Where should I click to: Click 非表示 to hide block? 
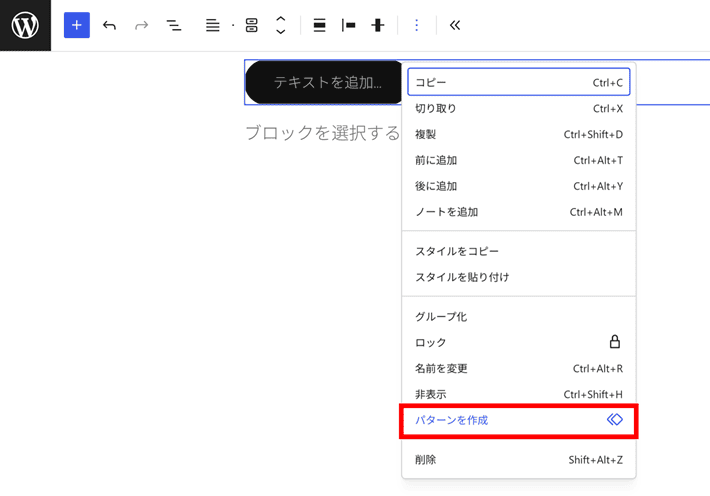(x=518, y=394)
